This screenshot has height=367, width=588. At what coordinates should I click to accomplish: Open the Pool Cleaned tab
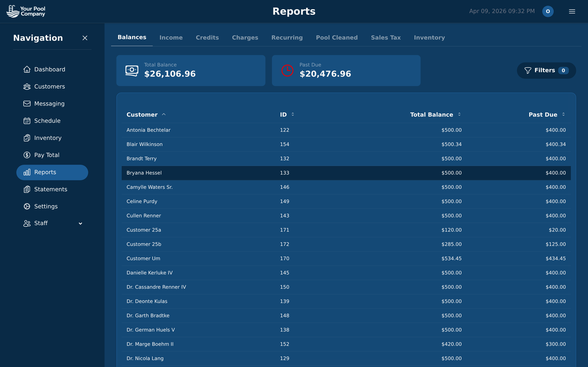click(x=337, y=37)
